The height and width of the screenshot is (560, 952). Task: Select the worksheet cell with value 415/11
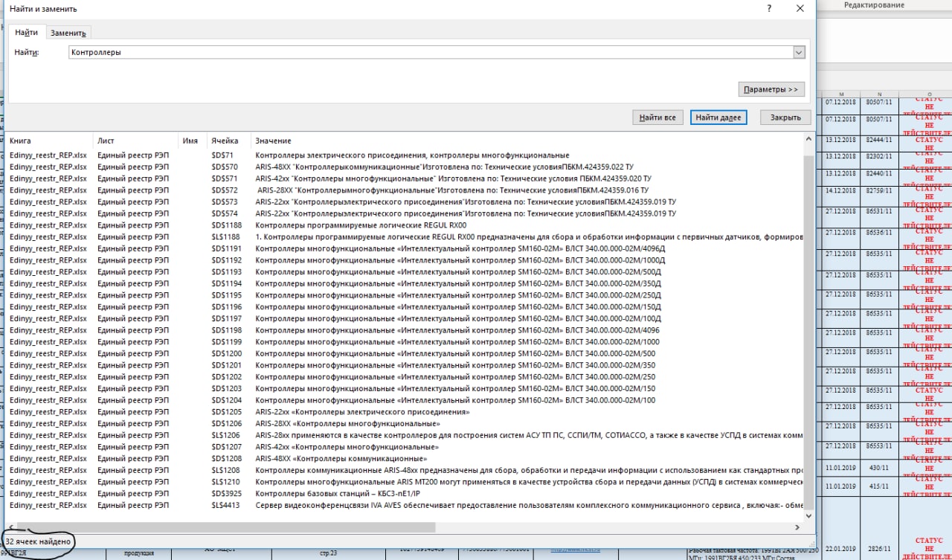click(878, 486)
